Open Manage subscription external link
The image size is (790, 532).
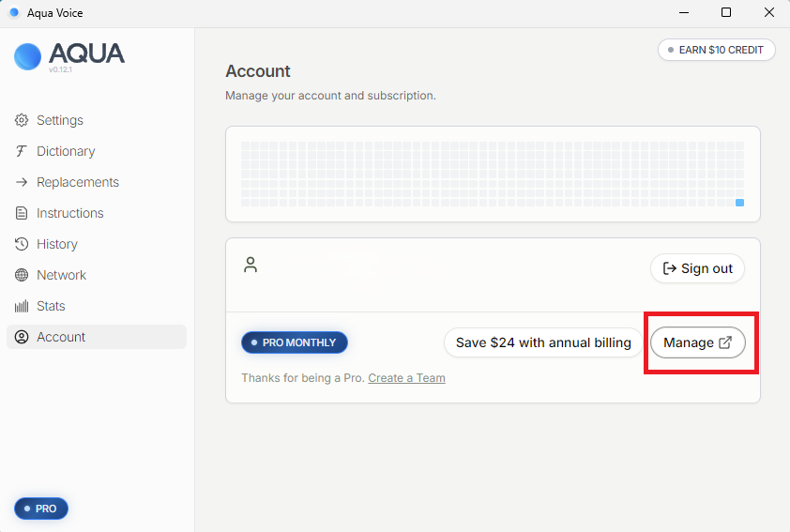[697, 342]
